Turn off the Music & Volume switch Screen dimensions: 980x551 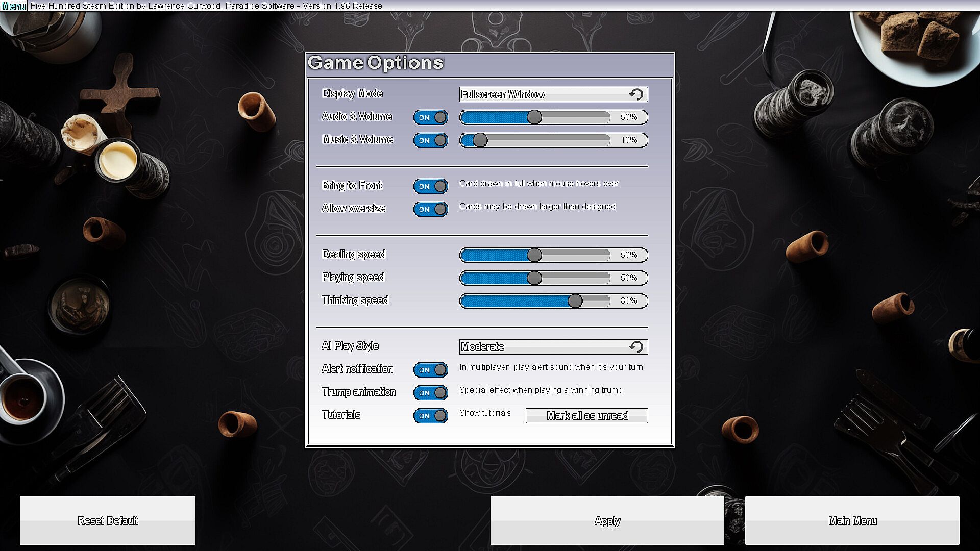tap(430, 140)
